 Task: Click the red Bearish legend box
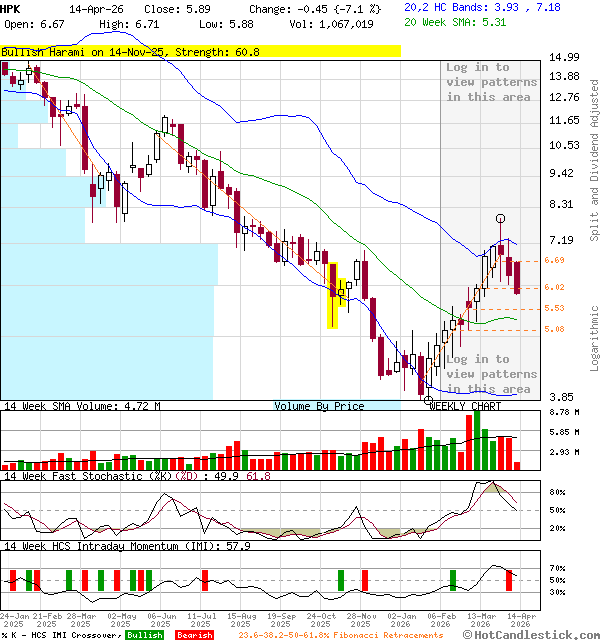[194, 634]
